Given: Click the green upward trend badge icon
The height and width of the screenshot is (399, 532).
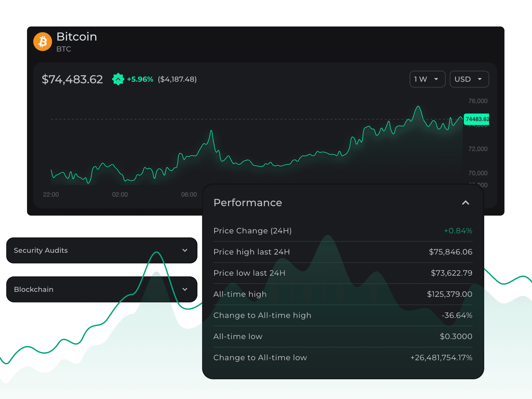Looking at the screenshot, I should pyautogui.click(x=118, y=79).
